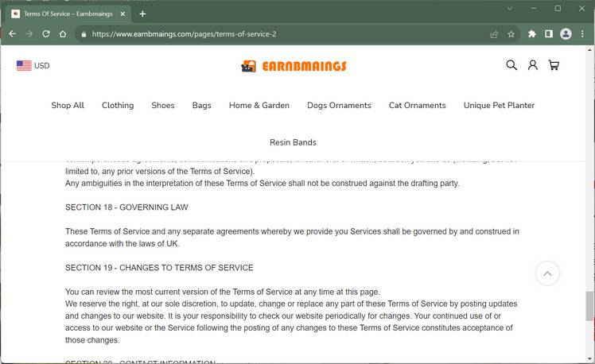Open the Shoes category
The width and height of the screenshot is (595, 364).
coord(163,106)
